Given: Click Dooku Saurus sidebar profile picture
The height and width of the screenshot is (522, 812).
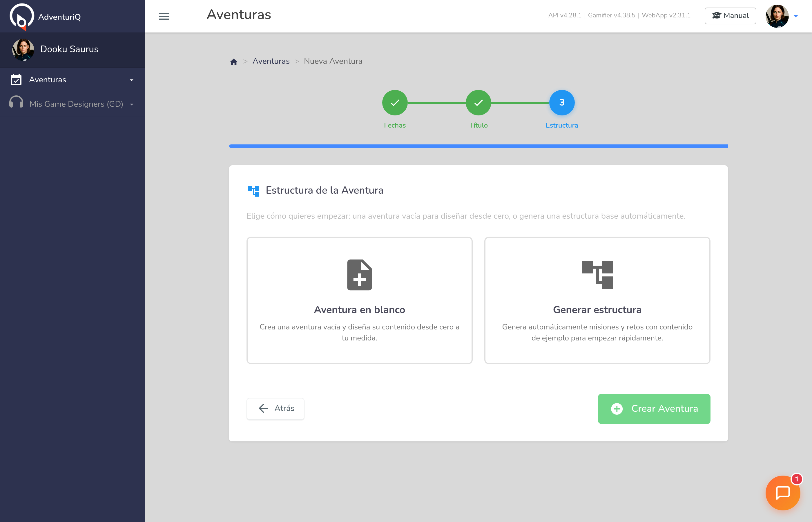Looking at the screenshot, I should (x=23, y=50).
